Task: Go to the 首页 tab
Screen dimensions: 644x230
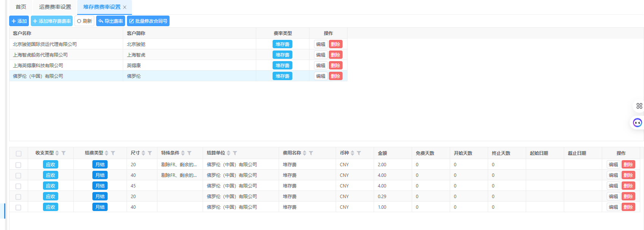Action: [x=21, y=7]
